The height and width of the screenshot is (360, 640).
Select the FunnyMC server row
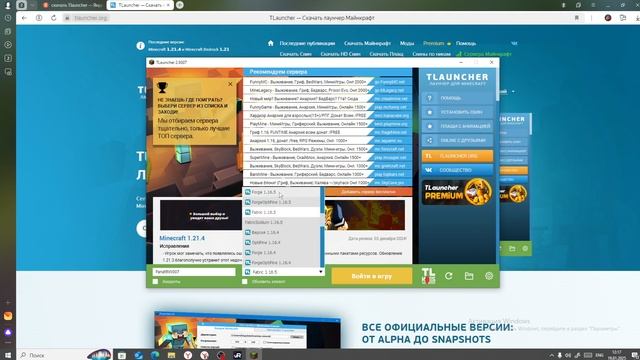pyautogui.click(x=327, y=82)
